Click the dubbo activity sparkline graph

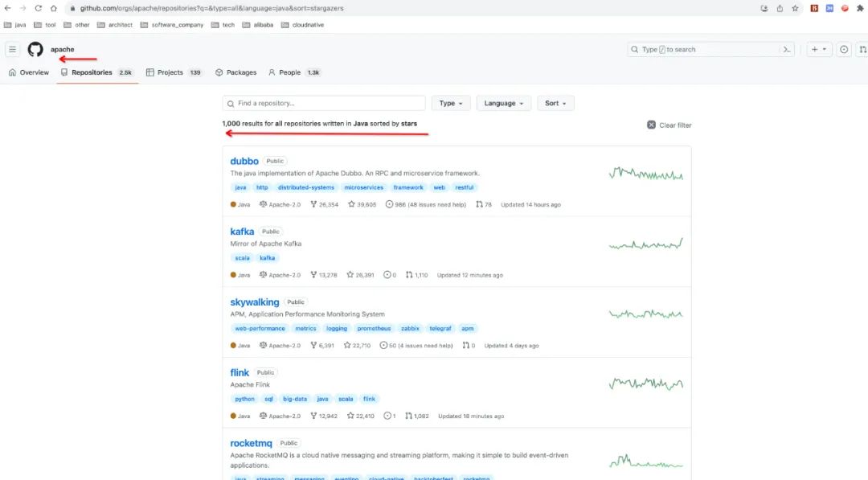click(x=646, y=174)
